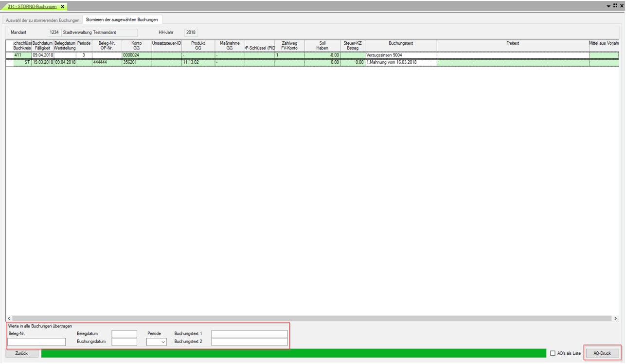Open the window list dropdown arrow
This screenshot has width=626, height=364.
[608, 6]
